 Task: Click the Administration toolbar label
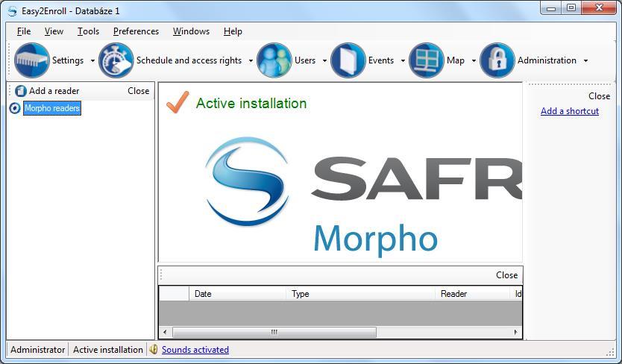(x=547, y=60)
